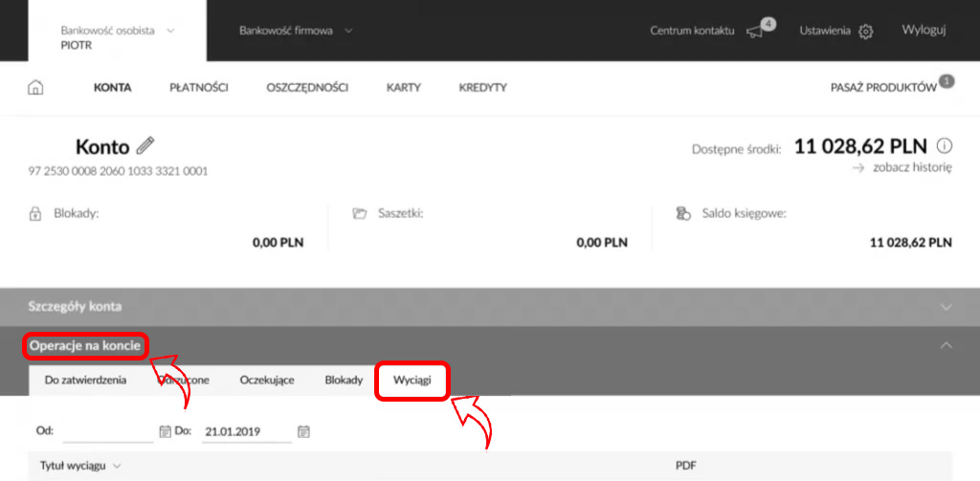
Task: Click the Wyloguj button
Action: pos(924,31)
